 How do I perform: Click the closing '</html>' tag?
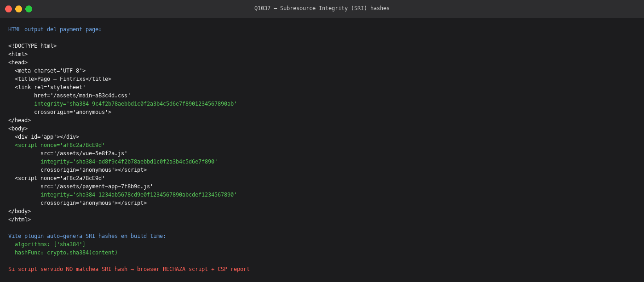point(19,220)
